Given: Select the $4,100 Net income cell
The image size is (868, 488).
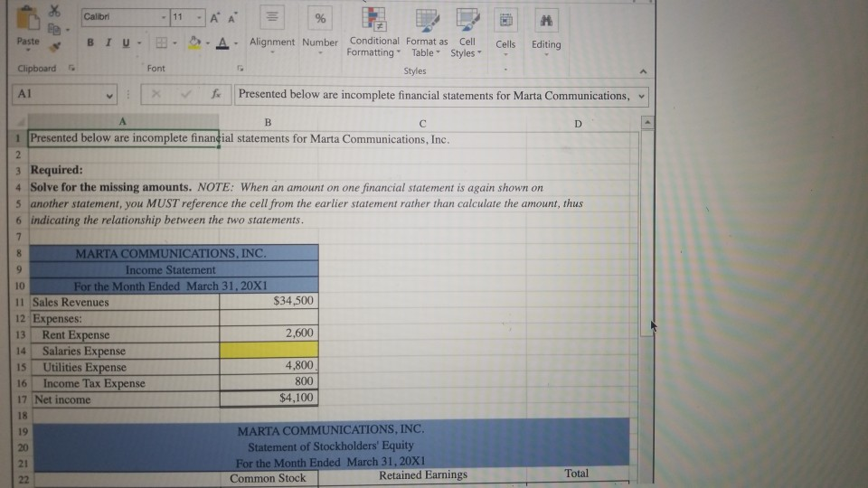Looking at the screenshot, I should click(x=269, y=398).
